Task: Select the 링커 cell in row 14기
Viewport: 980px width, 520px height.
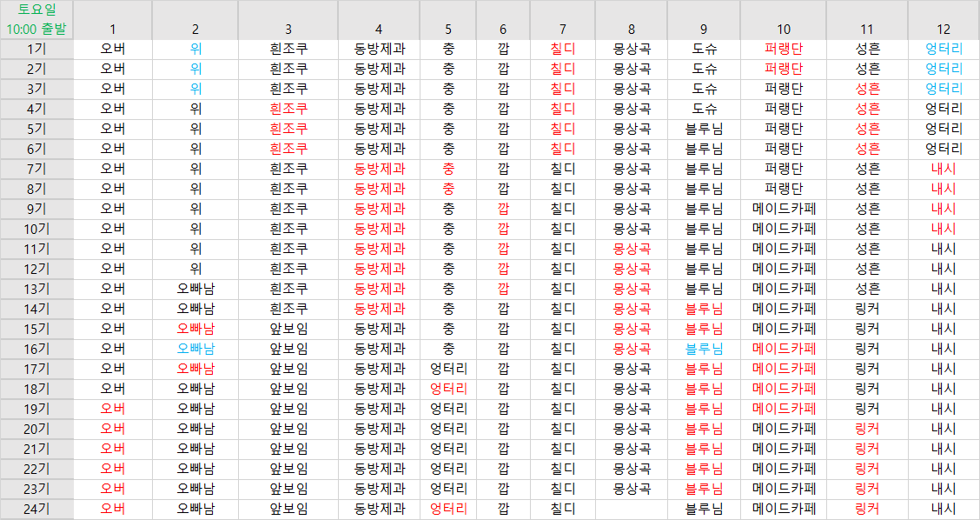Action: (x=867, y=309)
